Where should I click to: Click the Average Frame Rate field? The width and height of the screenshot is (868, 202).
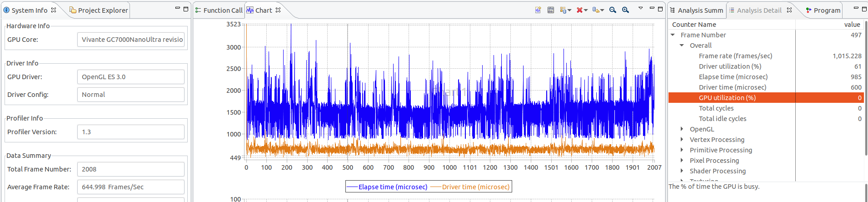click(x=131, y=187)
